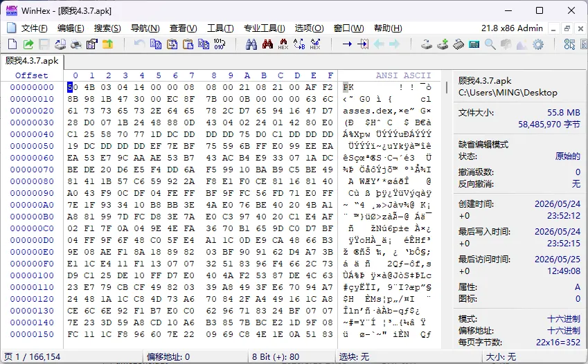Click the Data interpreter pointer icon
Viewport: 588px width, 364px height.
pos(569,44)
